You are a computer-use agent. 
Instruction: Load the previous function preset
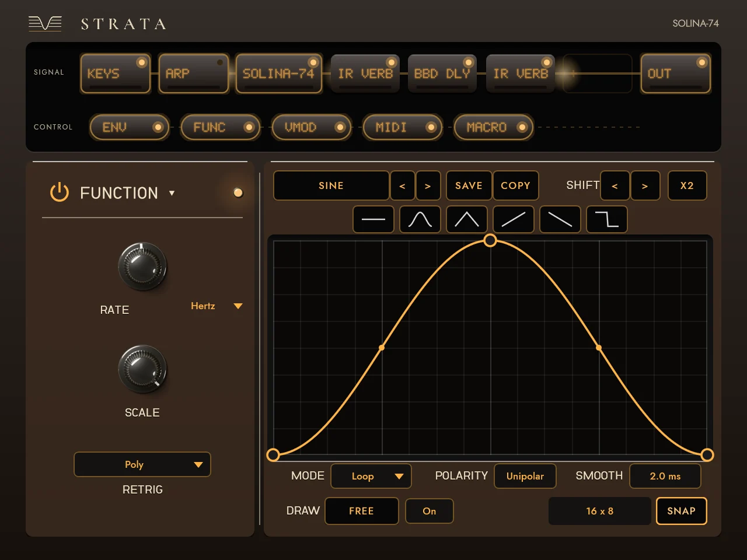click(x=403, y=185)
